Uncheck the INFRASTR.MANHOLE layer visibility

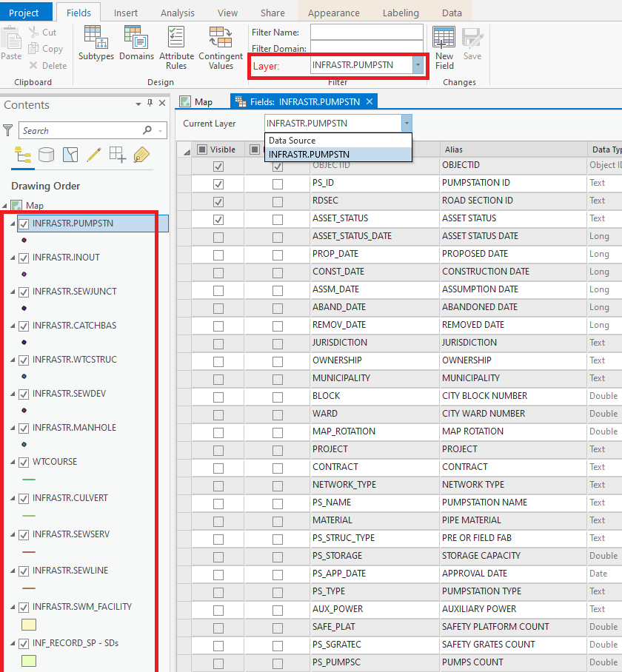coord(24,428)
